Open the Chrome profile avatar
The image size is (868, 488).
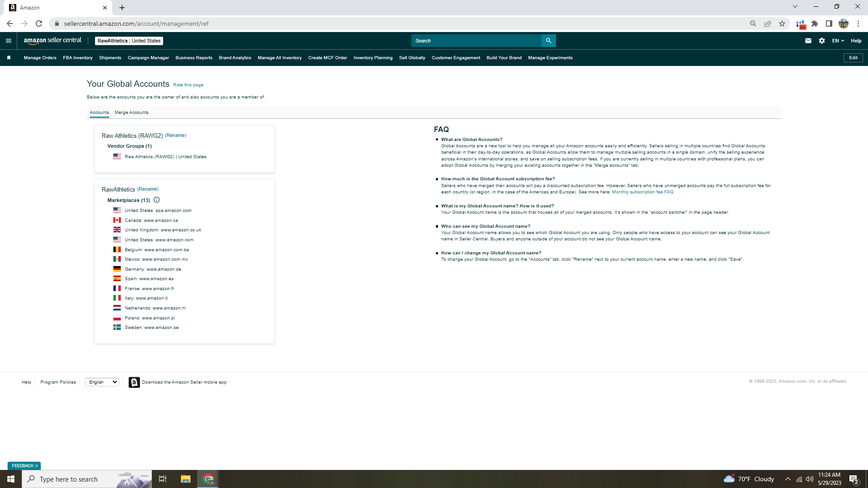844,23
